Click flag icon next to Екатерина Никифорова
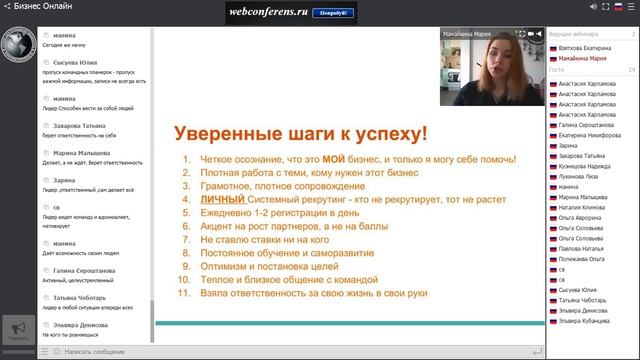Screen dimensions: 640x360 (x=553, y=136)
